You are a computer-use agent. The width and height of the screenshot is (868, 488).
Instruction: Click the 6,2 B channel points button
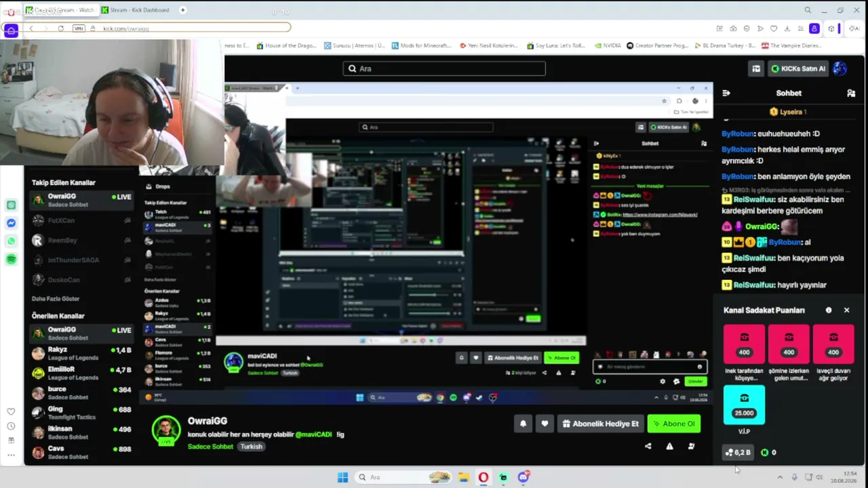pyautogui.click(x=738, y=452)
